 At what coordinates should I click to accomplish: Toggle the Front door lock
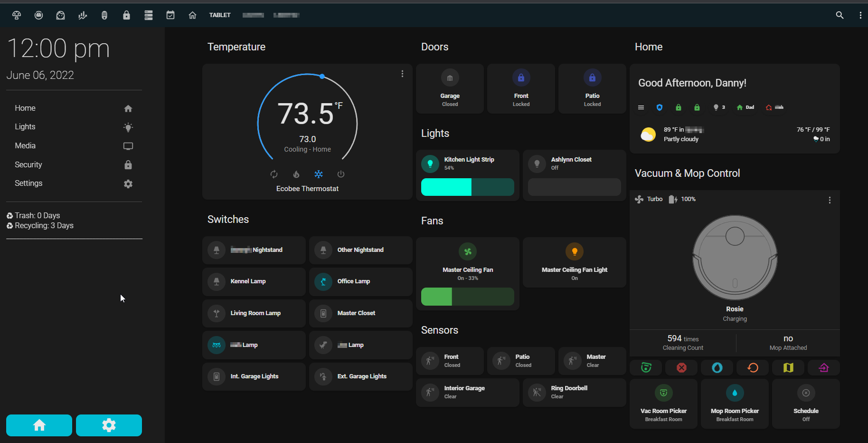pos(521,89)
